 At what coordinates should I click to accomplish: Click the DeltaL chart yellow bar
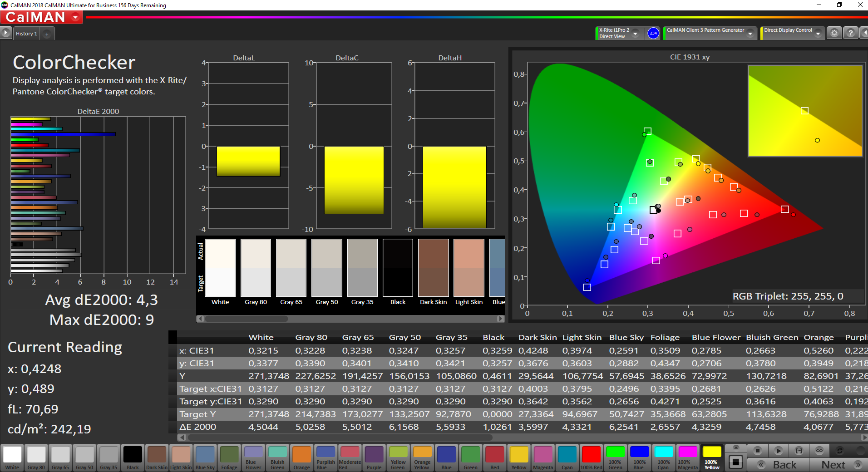click(x=248, y=161)
